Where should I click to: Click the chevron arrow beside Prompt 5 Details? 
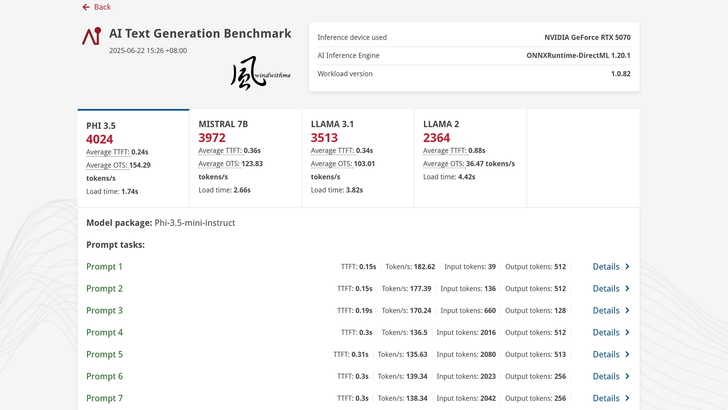point(627,355)
